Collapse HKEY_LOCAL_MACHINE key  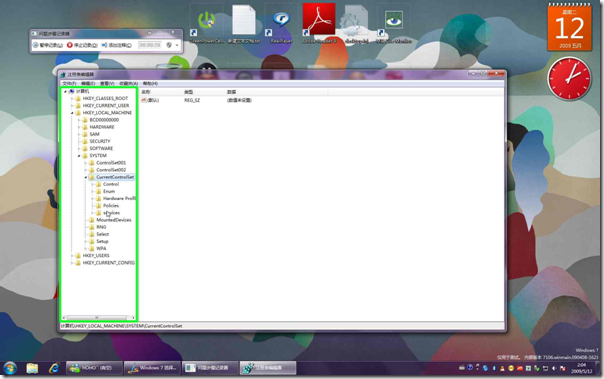point(72,113)
